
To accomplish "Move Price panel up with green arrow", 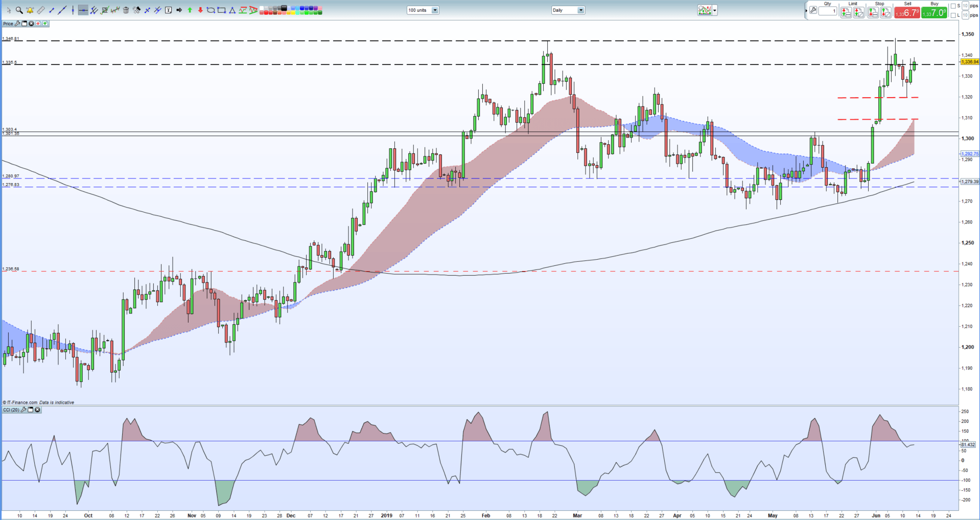I will (x=45, y=24).
